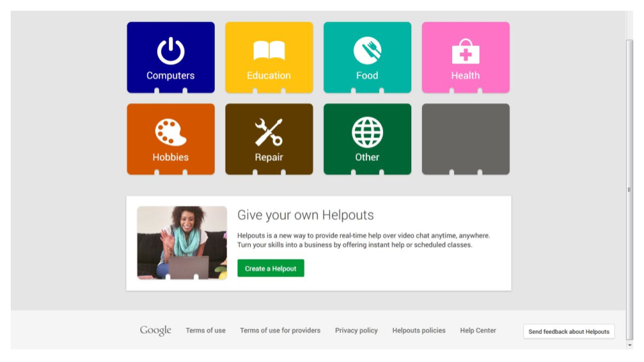This screenshot has width=644, height=362.
Task: Click the Computers tile label
Action: click(x=170, y=76)
